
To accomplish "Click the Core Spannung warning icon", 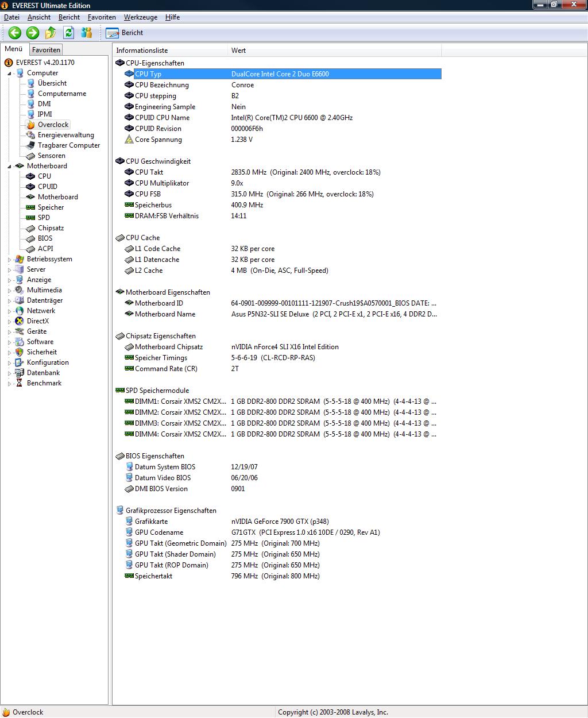I will coord(129,140).
